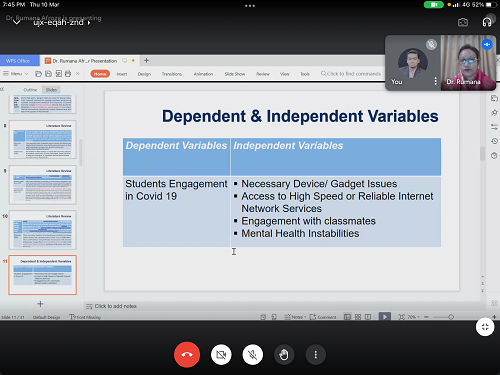Start slideshow from status bar play button
The height and width of the screenshot is (375, 500).
coord(385,317)
